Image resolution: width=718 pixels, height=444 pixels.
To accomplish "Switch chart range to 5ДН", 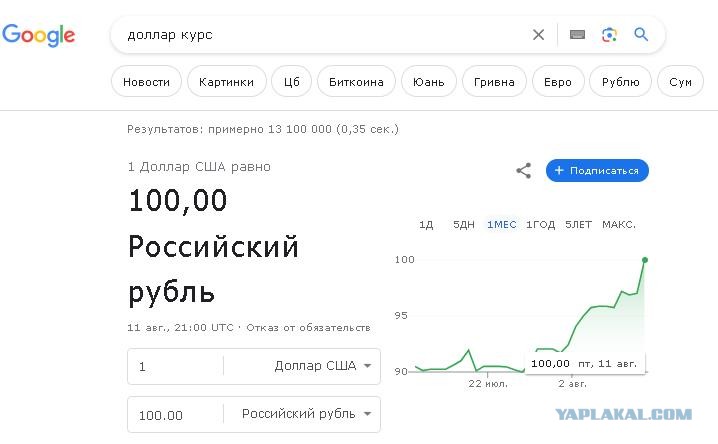I will [463, 225].
